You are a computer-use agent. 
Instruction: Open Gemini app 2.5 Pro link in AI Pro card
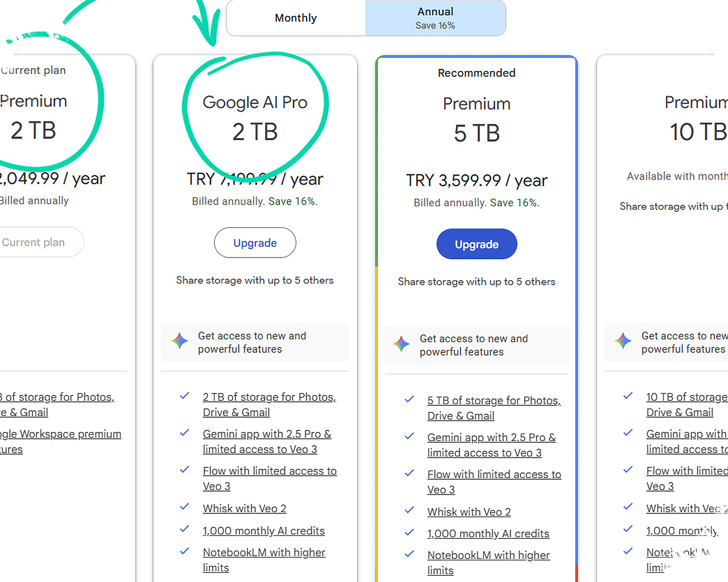tap(267, 442)
